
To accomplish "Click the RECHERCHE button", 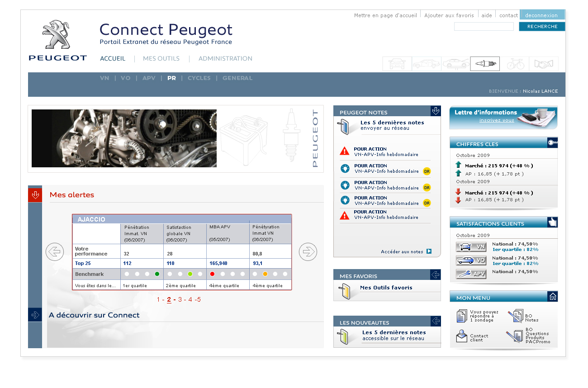I will [542, 27].
